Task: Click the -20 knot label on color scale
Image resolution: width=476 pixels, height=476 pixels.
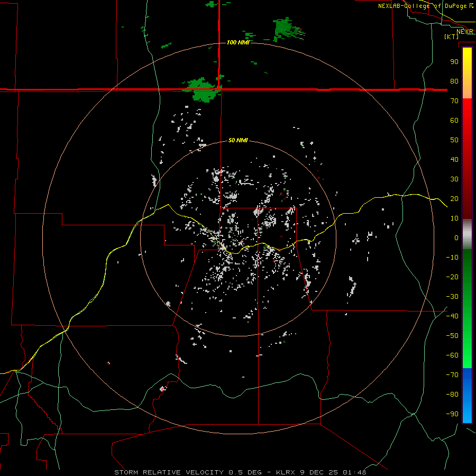Action: pyautogui.click(x=452, y=277)
